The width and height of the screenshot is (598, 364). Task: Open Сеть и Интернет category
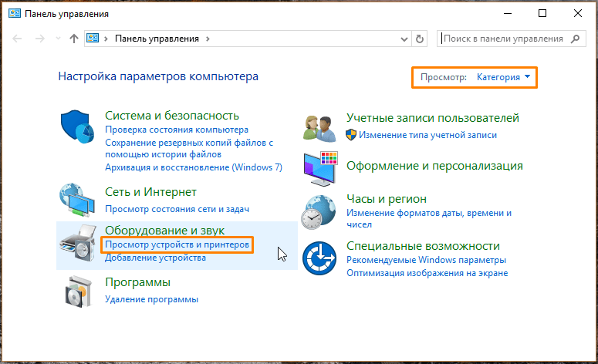[150, 192]
